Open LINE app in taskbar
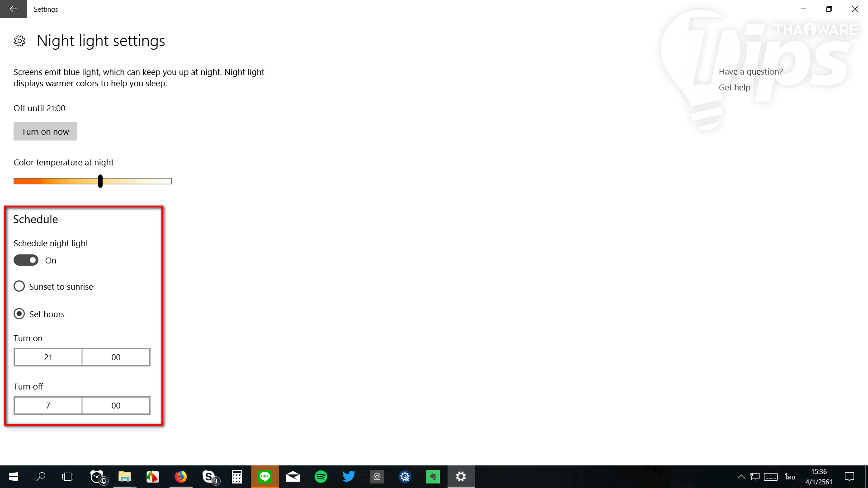The image size is (868, 488). click(x=265, y=477)
